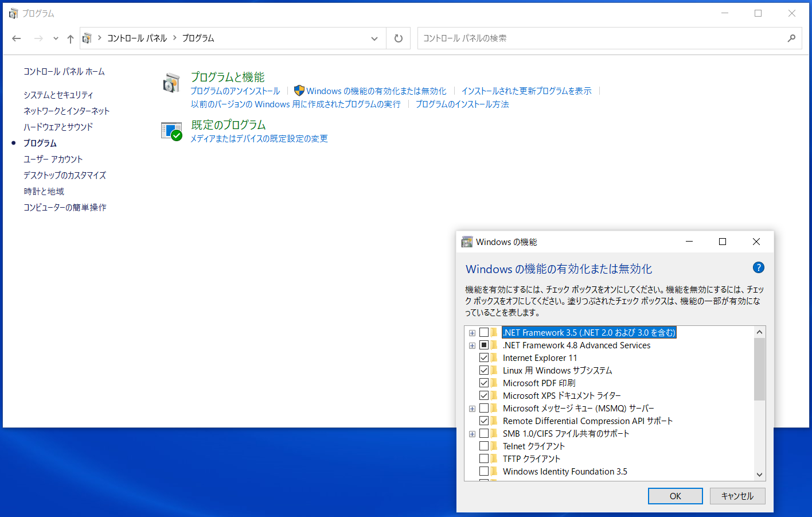812x517 pixels.
Task: Enable Telnet クライアント checkbox
Action: [x=484, y=446]
